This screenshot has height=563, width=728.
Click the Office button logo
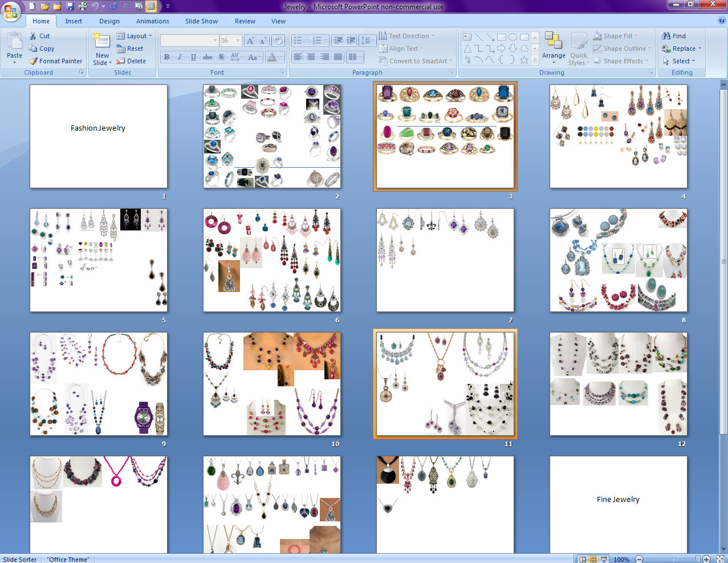(11, 11)
